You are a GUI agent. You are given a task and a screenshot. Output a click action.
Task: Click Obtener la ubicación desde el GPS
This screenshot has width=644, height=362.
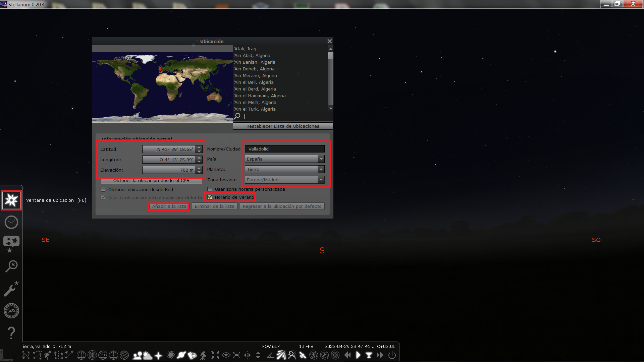[x=151, y=180]
